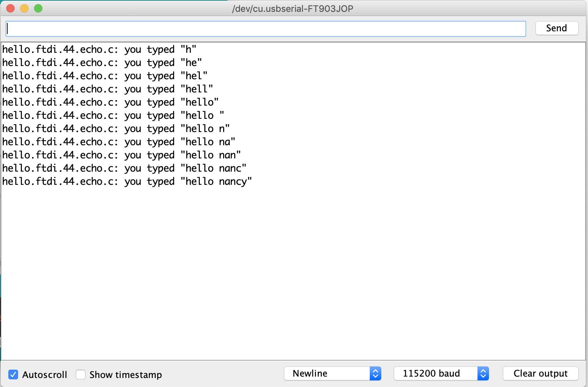The width and height of the screenshot is (588, 387).
Task: Click the Send button
Action: 557,28
